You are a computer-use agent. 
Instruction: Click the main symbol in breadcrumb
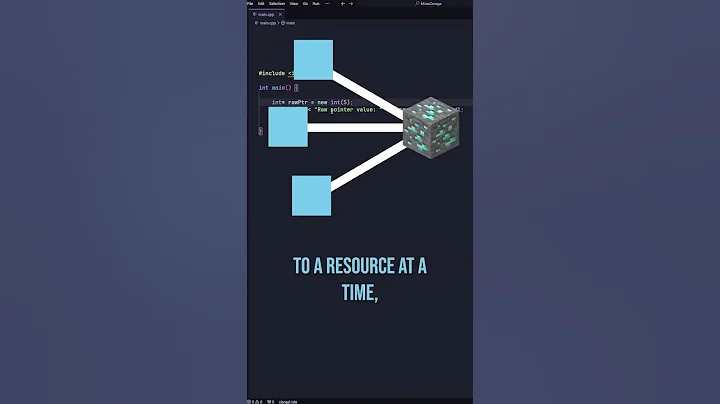tap(288, 23)
